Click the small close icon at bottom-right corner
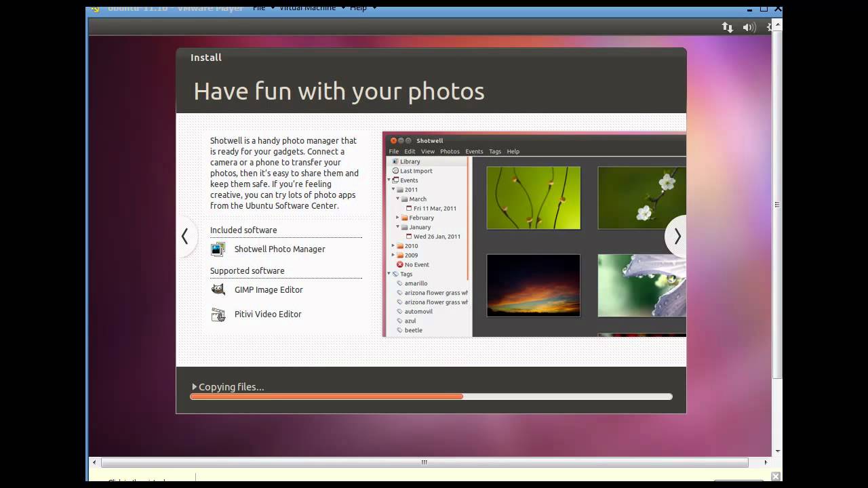Screen dimensions: 868x488 (x=776, y=476)
